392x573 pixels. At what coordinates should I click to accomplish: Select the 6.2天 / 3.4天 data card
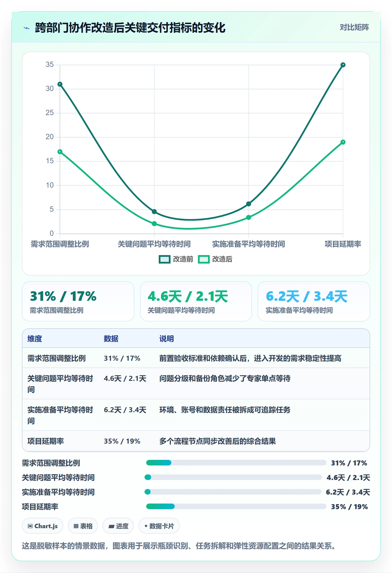click(314, 301)
